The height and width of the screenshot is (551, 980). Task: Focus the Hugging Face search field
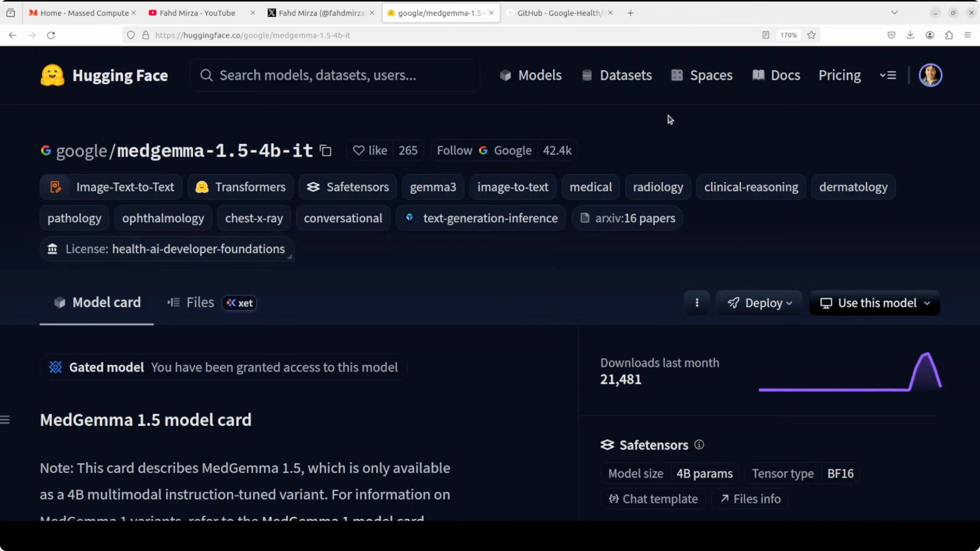click(x=335, y=75)
